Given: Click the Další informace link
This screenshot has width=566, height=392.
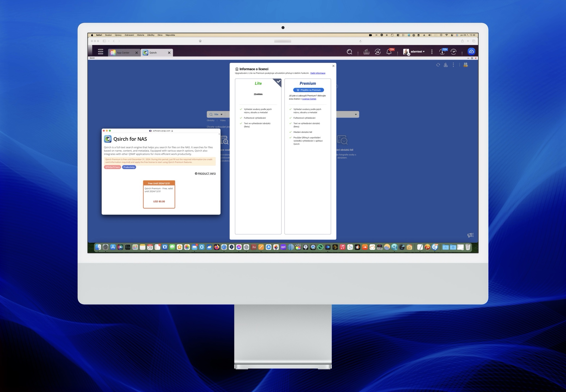Looking at the screenshot, I should click(x=318, y=73).
